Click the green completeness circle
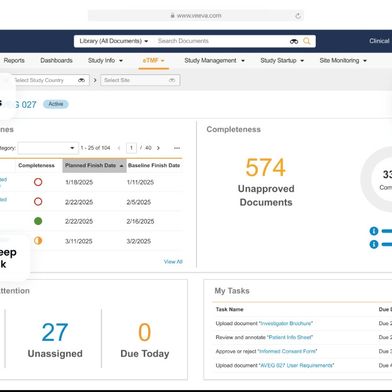 [38, 221]
